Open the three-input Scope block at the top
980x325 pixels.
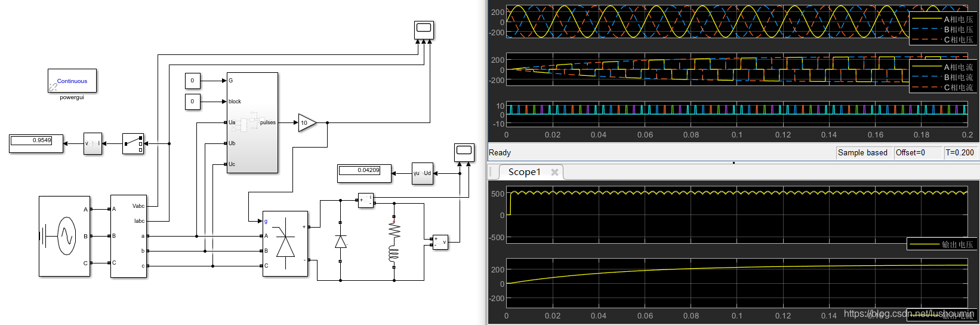tap(424, 30)
